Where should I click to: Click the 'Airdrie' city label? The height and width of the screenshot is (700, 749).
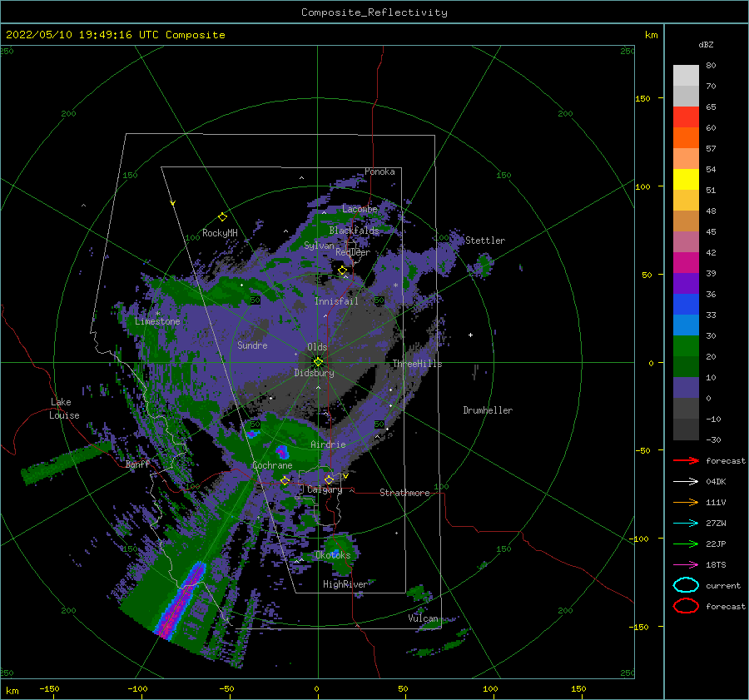tap(328, 444)
